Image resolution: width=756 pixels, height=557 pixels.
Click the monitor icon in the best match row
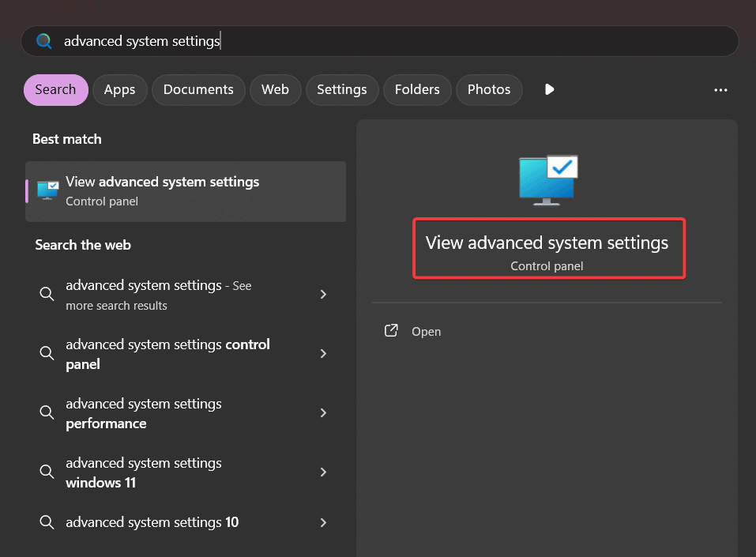47,190
